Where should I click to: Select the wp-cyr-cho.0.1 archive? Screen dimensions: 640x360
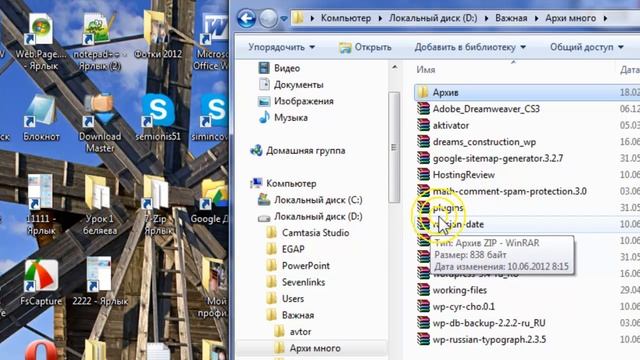[456, 307]
